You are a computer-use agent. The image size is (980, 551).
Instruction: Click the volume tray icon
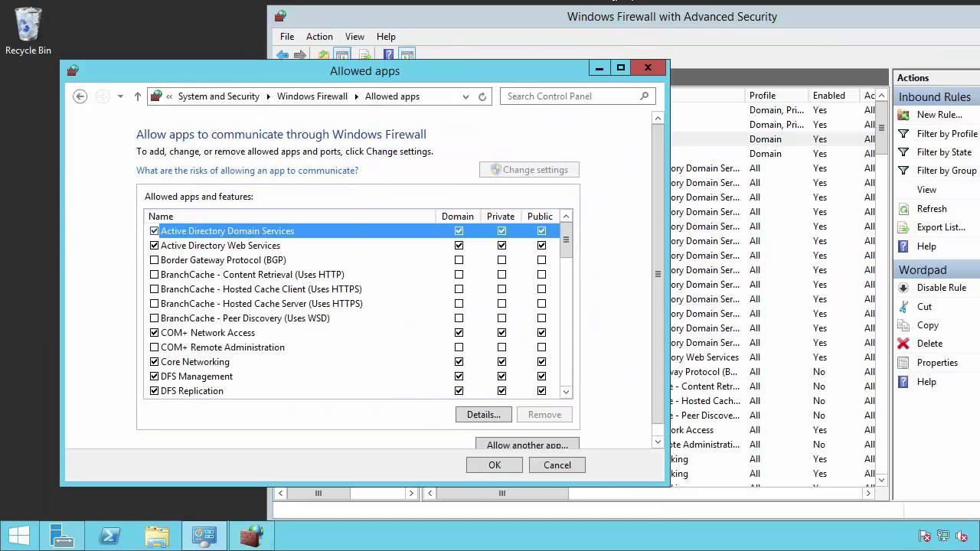(x=962, y=536)
